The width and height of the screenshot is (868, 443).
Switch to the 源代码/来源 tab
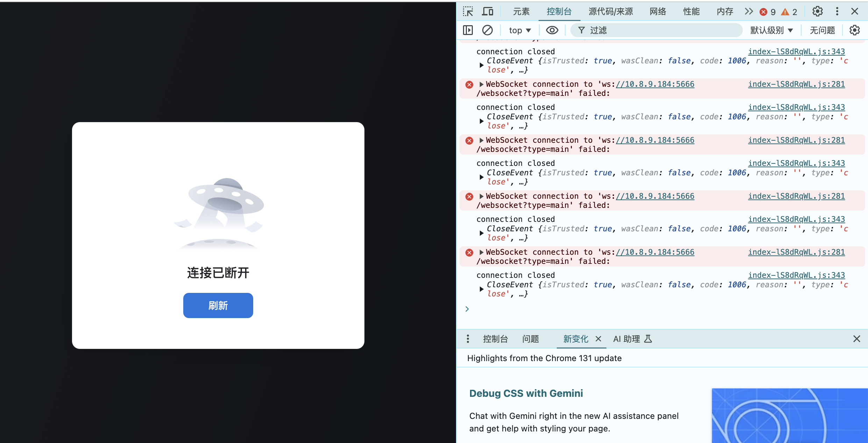[x=611, y=12]
